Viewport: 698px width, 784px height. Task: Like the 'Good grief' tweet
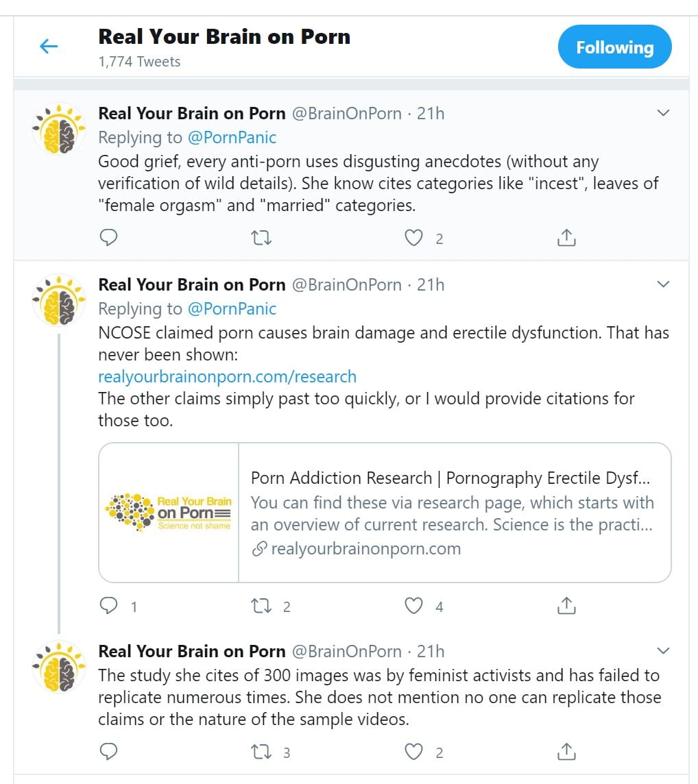413,238
